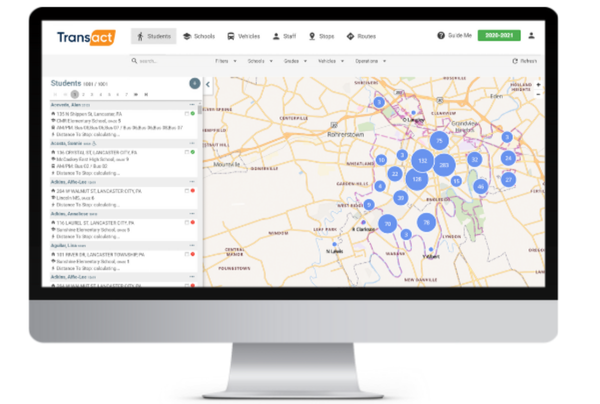Click address 135 N Shippen St, Lancaster
The image size is (600, 404).
[89, 114]
